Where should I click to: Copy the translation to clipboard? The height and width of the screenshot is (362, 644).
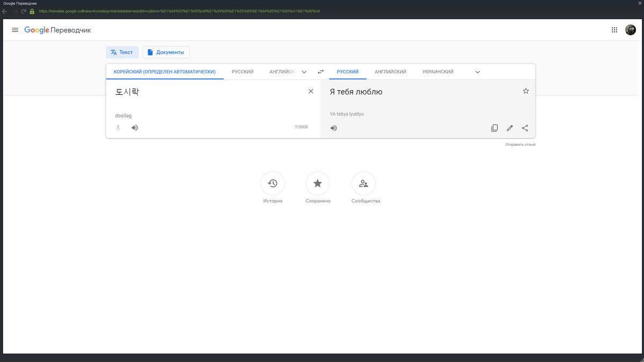[x=495, y=128]
